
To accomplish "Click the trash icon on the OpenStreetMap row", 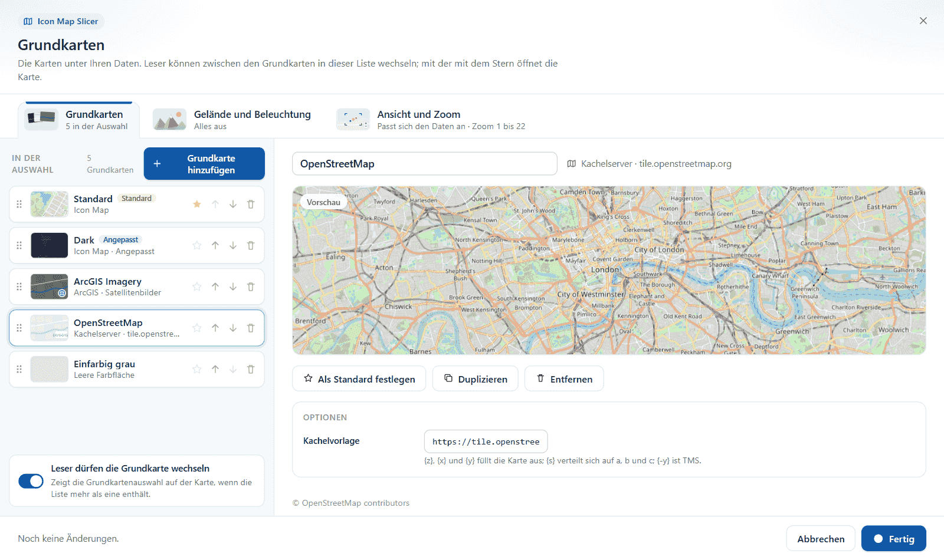I will (x=251, y=328).
